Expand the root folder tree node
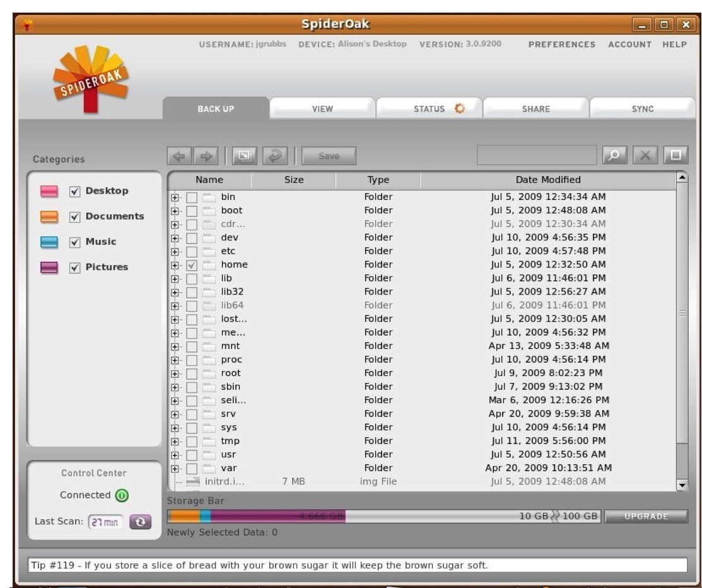Image resolution: width=702 pixels, height=588 pixels. point(175,373)
